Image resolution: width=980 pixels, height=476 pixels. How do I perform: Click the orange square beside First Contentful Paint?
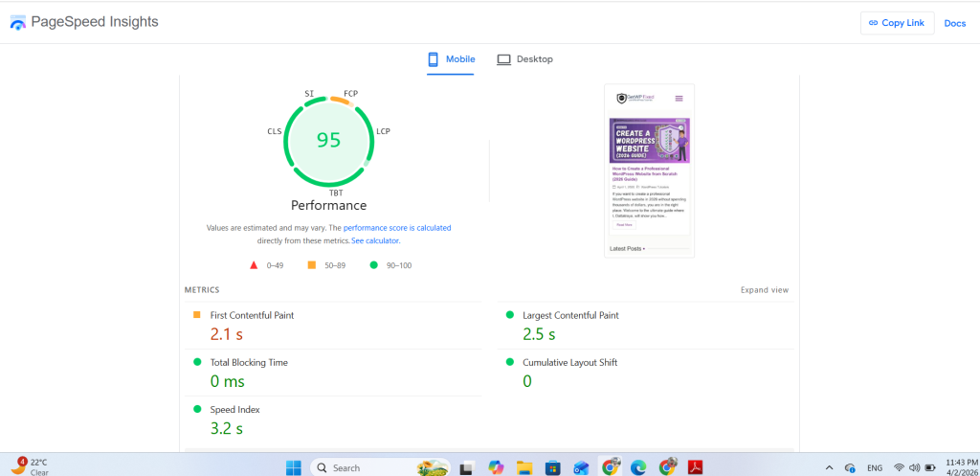click(197, 315)
